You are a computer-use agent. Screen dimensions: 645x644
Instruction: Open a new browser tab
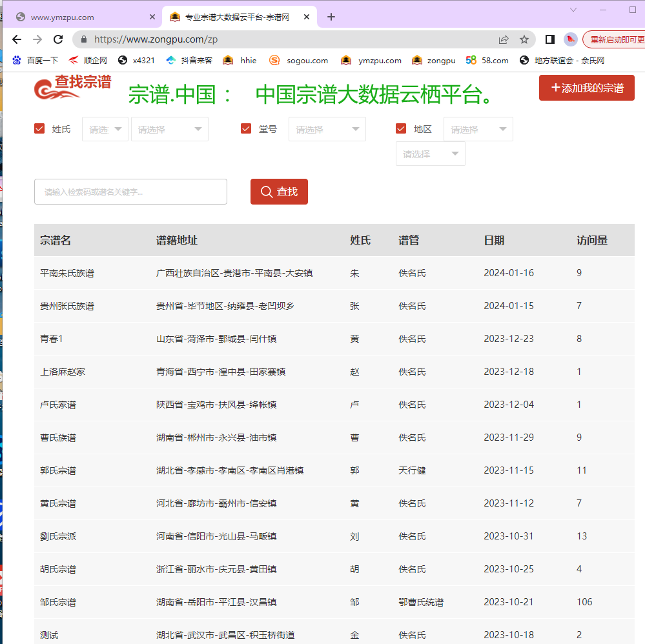pyautogui.click(x=331, y=17)
